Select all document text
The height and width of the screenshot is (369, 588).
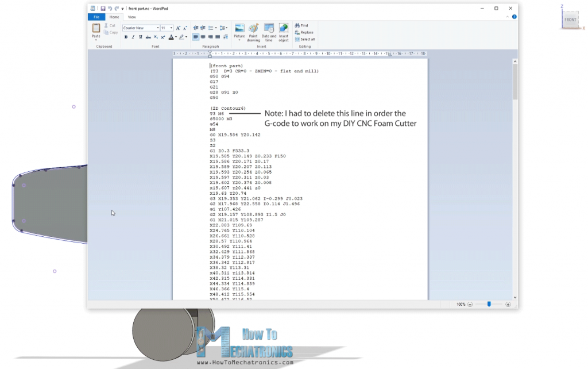click(305, 39)
